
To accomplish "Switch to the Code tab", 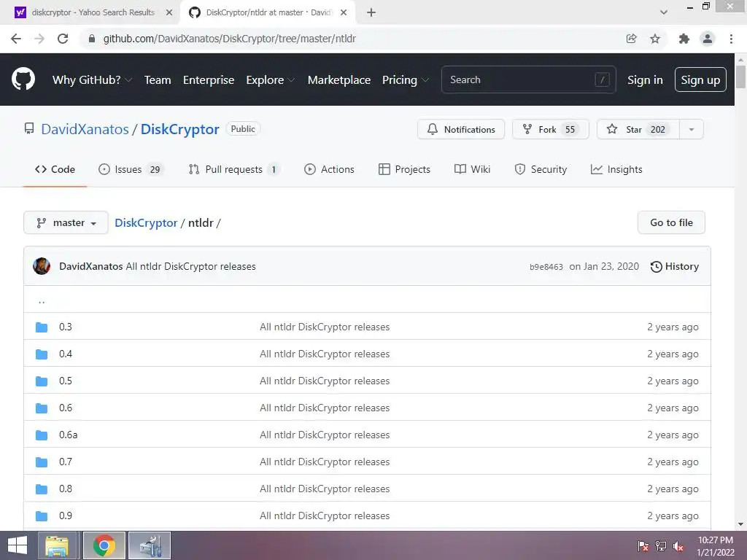I will (55, 169).
